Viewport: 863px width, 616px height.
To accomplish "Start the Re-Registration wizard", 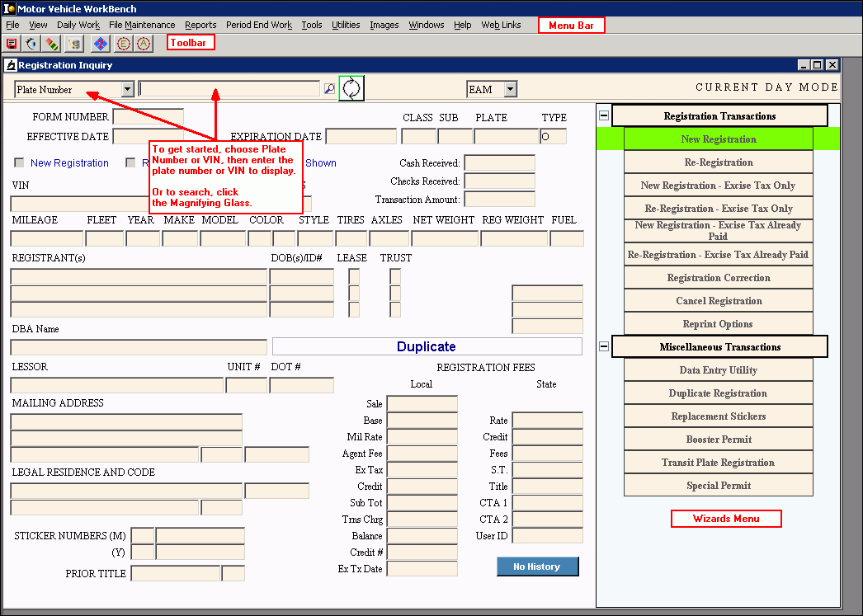I will (719, 162).
